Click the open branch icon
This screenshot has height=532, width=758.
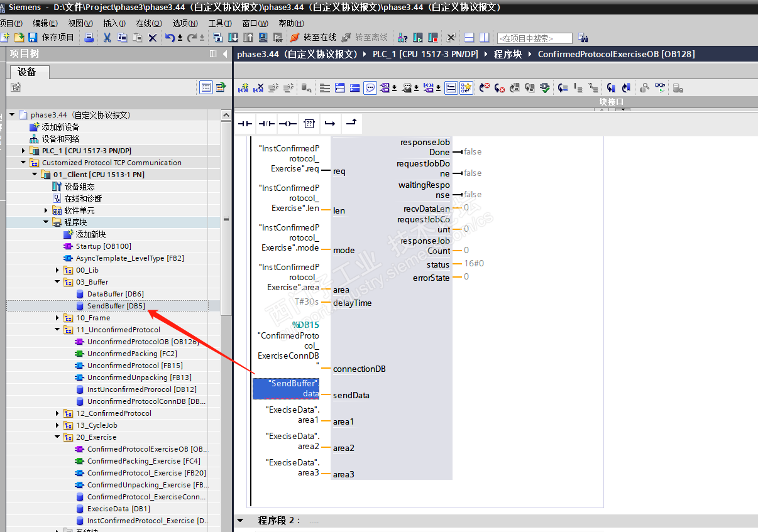point(330,124)
